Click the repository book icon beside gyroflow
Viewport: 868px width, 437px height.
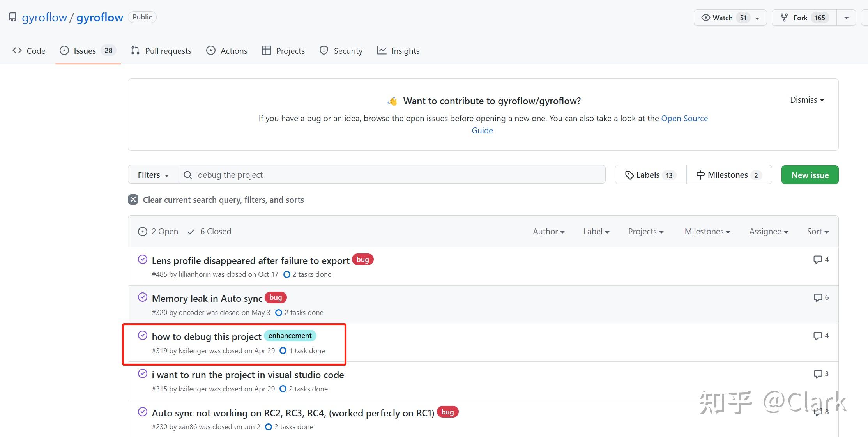point(12,18)
